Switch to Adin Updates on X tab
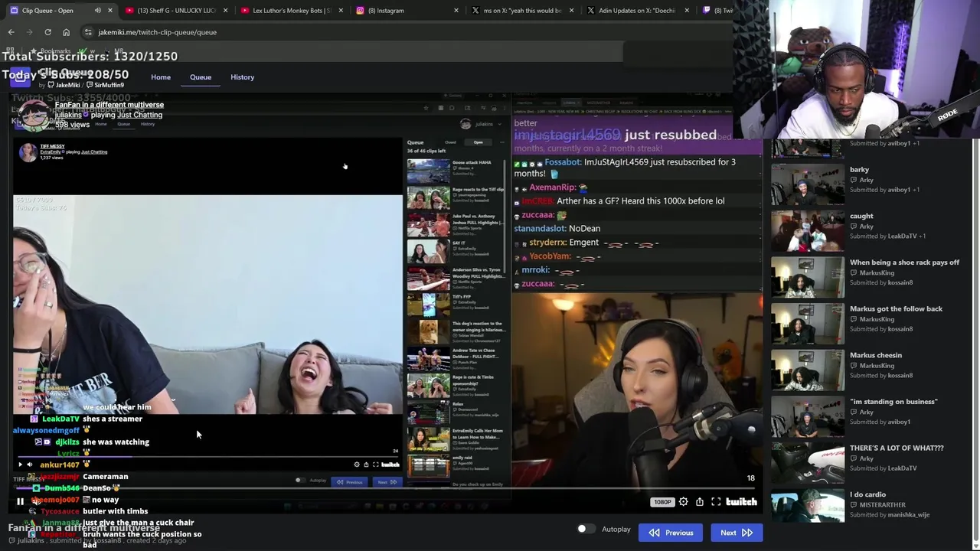The image size is (980, 551). [637, 11]
